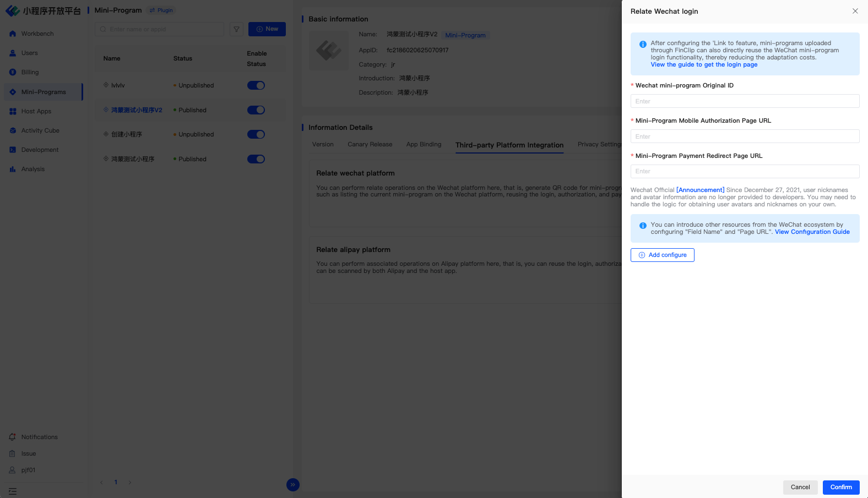868x498 pixels.
Task: Toggle enable status for 鸿蒙测试小程序
Action: click(256, 159)
